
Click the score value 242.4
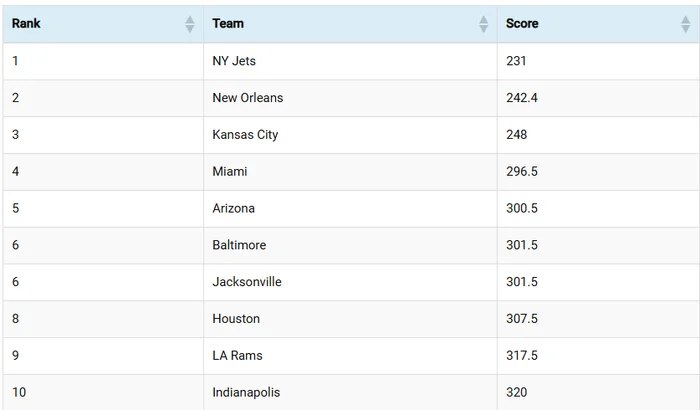tap(522, 98)
